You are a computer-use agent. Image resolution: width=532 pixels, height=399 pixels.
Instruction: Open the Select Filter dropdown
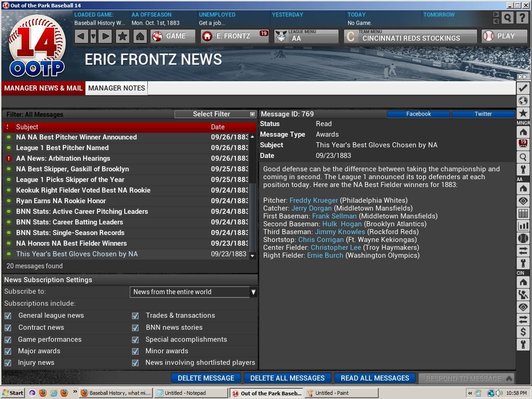(215, 114)
